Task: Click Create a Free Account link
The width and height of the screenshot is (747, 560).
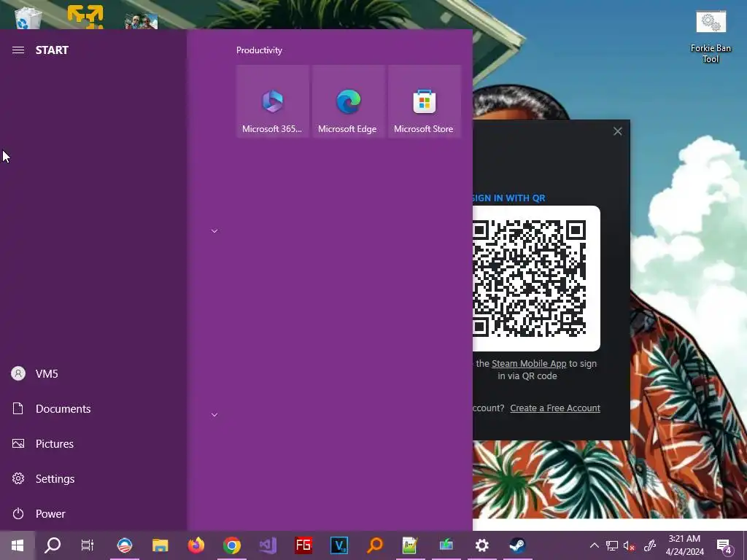Action: pyautogui.click(x=555, y=408)
